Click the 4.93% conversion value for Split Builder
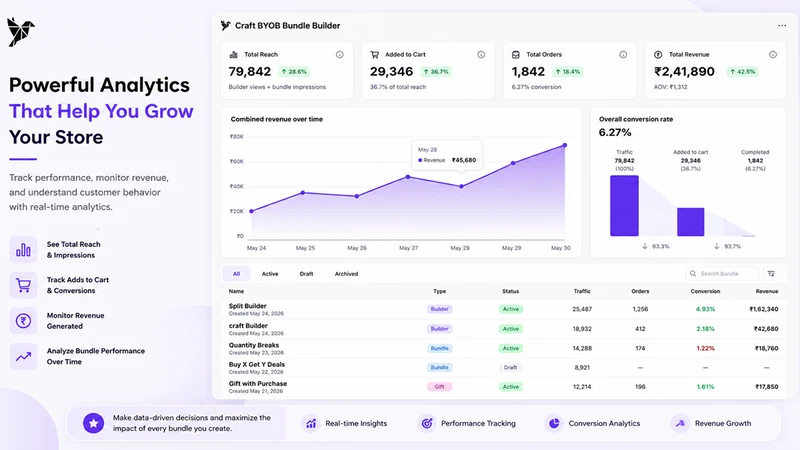This screenshot has height=450, width=800. (705, 309)
